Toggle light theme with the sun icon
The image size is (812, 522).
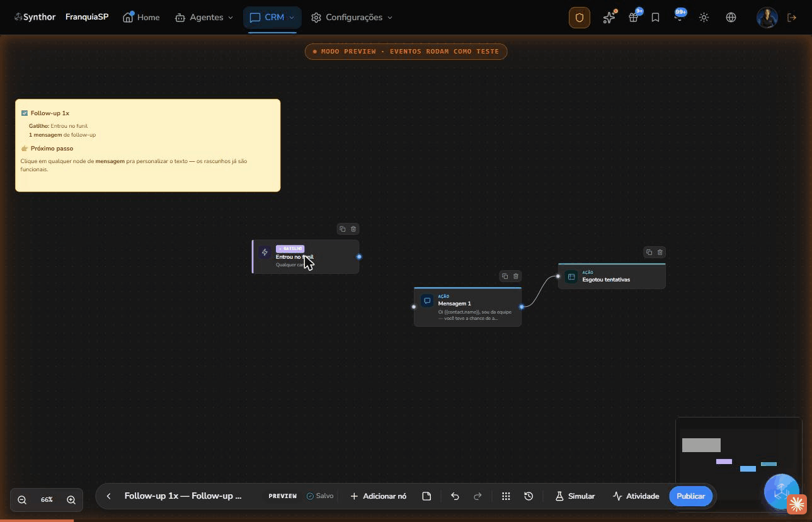click(704, 18)
